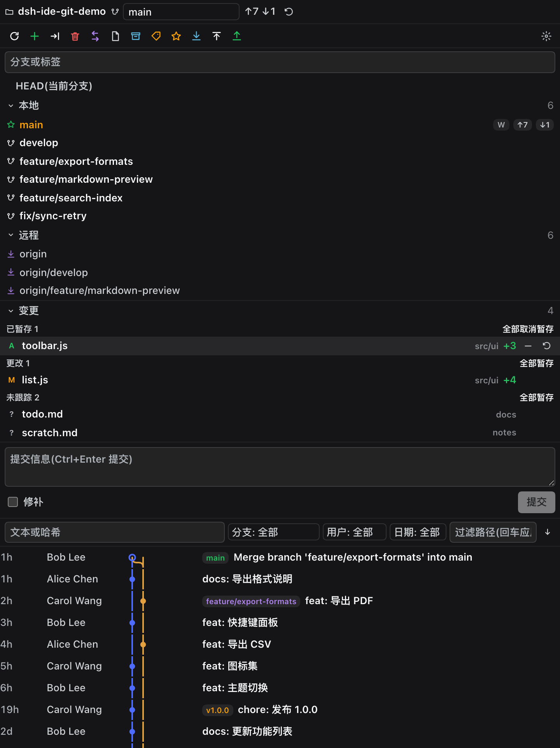Focus the commit message text area
The height and width of the screenshot is (748, 560).
(280, 467)
